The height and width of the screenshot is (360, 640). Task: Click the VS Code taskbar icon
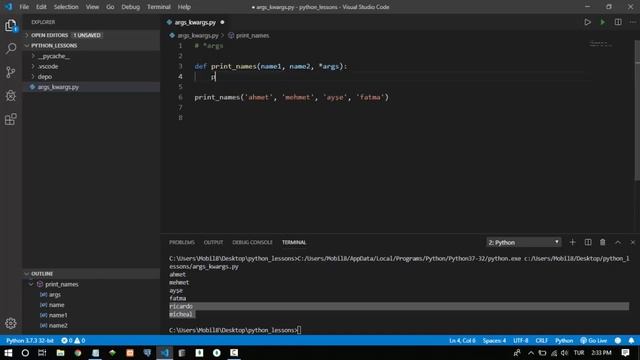[x=165, y=353]
